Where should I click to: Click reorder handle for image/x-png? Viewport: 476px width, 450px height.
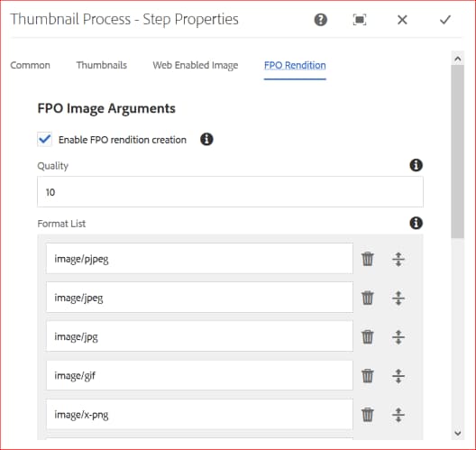click(398, 415)
